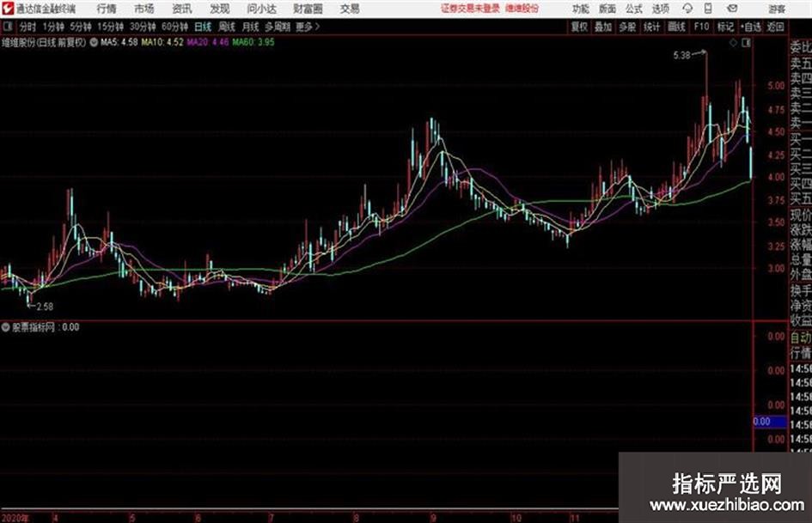
Task: Open the 发现 menu
Action: coord(220,9)
